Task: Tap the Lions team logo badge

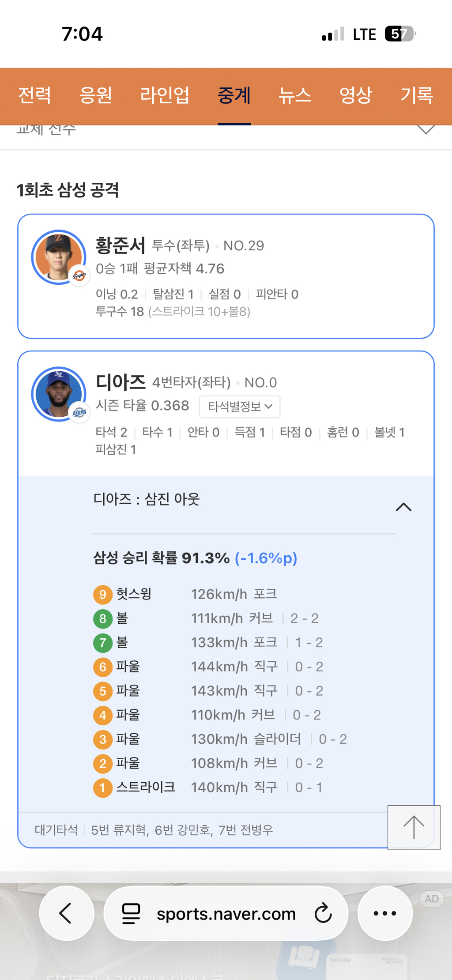Action: (x=79, y=413)
